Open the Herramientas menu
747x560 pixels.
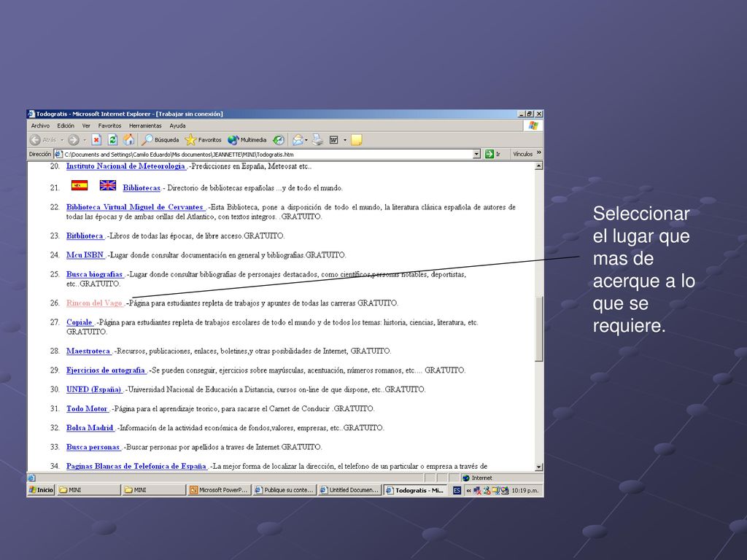click(x=145, y=125)
